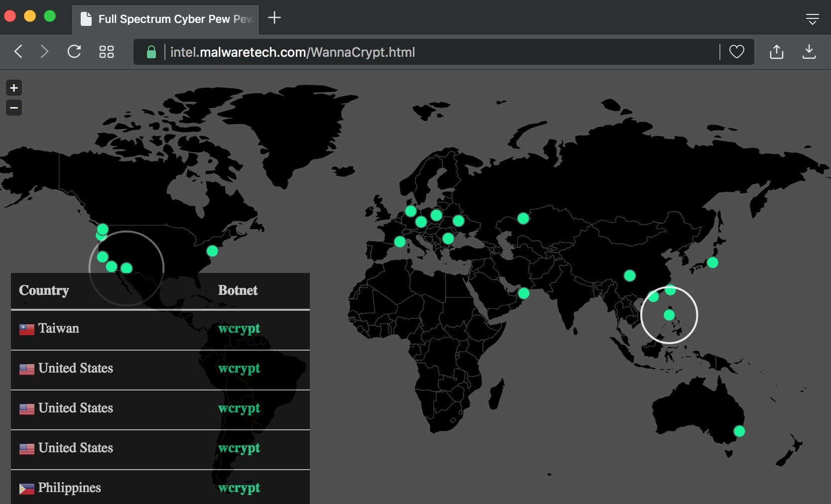Bookmark the page with the heart icon

pyautogui.click(x=737, y=52)
